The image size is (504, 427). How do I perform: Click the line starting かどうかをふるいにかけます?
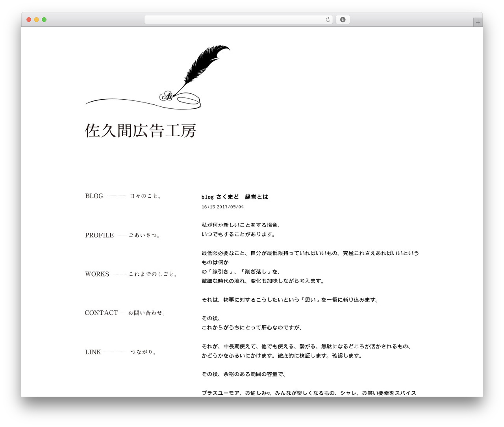(282, 356)
